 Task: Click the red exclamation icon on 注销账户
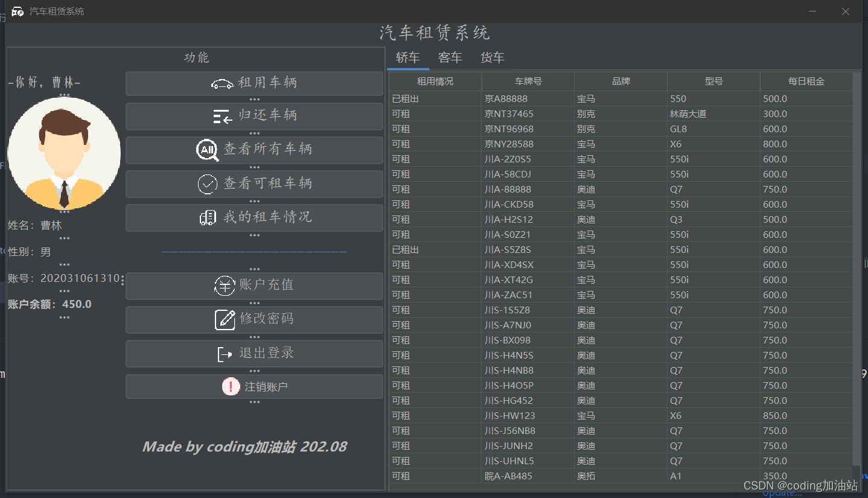click(x=231, y=386)
